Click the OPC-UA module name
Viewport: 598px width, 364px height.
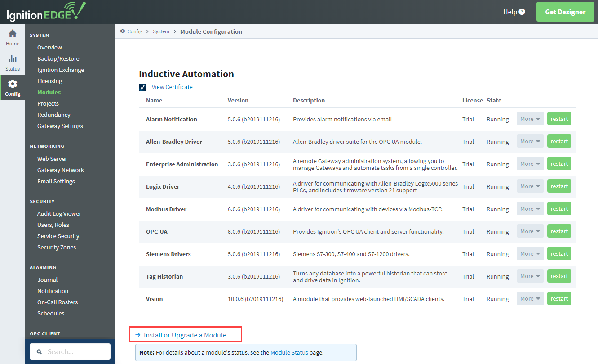pyautogui.click(x=157, y=232)
